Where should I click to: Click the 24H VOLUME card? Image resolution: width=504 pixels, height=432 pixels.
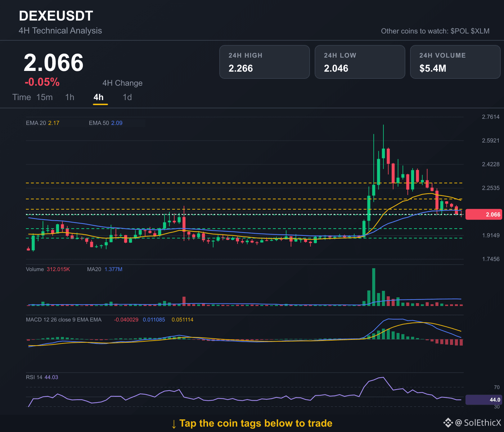(455, 62)
